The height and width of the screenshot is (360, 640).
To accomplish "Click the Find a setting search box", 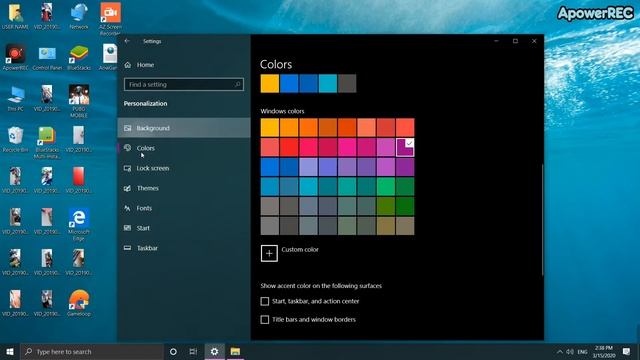I will [x=184, y=84].
